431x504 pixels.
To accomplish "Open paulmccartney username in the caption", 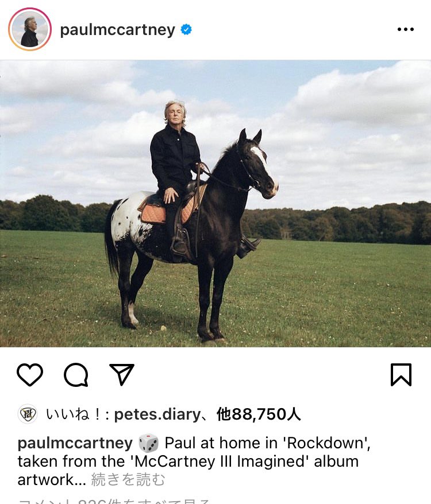I will click(75, 443).
